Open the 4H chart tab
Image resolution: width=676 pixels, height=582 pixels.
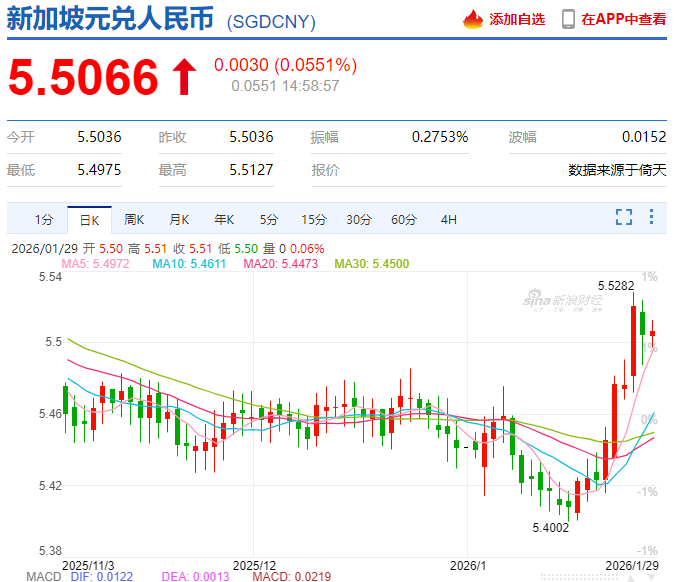coord(448,219)
